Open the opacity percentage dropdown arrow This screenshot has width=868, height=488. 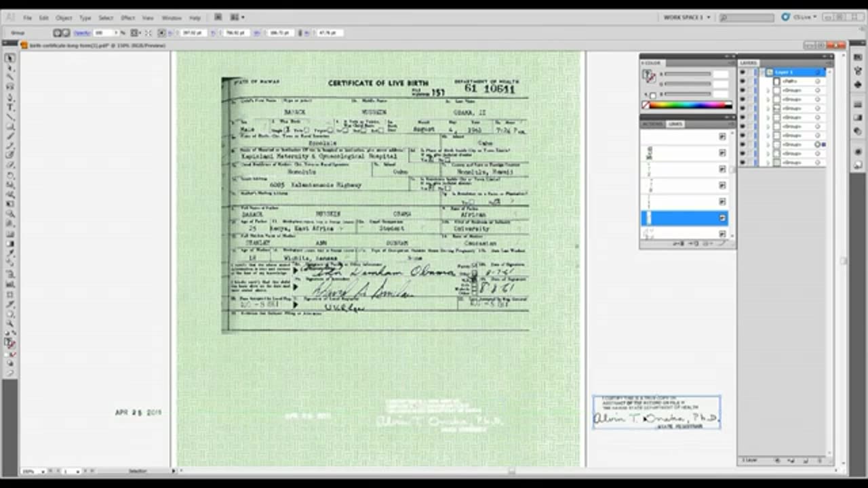tap(116, 33)
